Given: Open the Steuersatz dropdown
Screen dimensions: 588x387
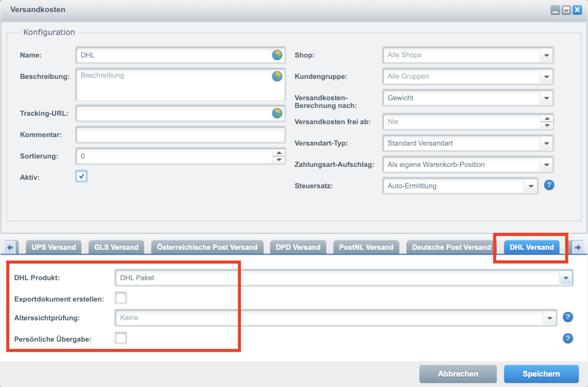Looking at the screenshot, I should pos(531,186).
